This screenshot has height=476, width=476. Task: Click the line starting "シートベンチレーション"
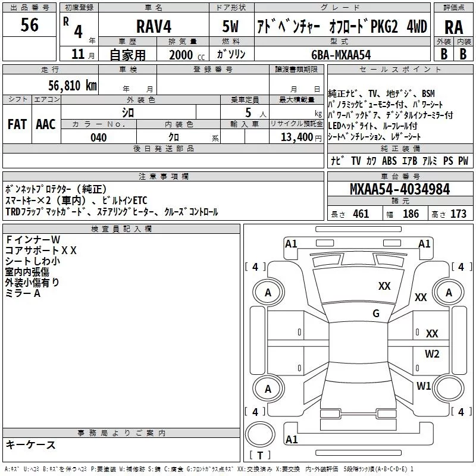pyautogui.click(x=374, y=137)
